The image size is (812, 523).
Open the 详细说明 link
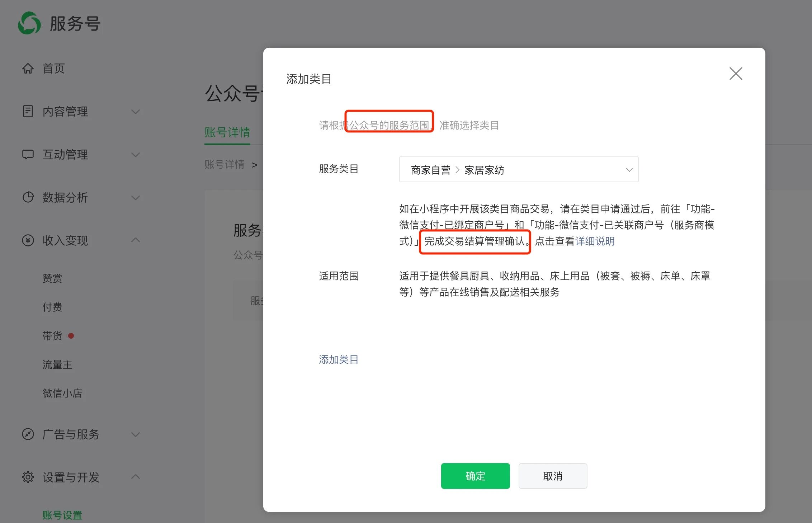[x=595, y=241]
